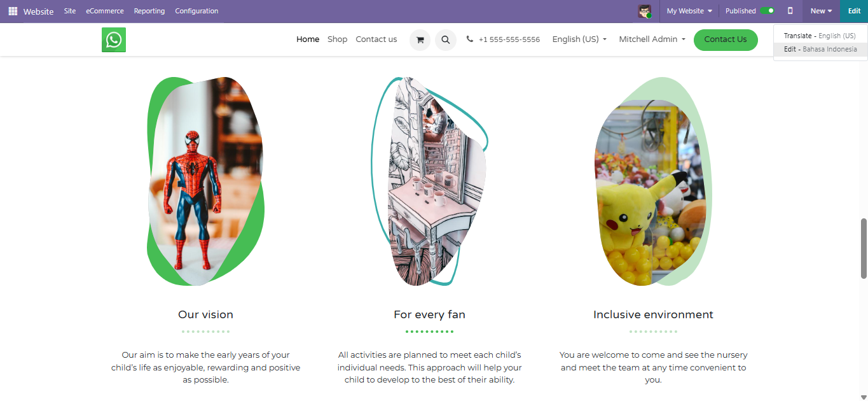Select Edit - Bahasa Indonesia option
This screenshot has height=401, width=868.
point(820,50)
